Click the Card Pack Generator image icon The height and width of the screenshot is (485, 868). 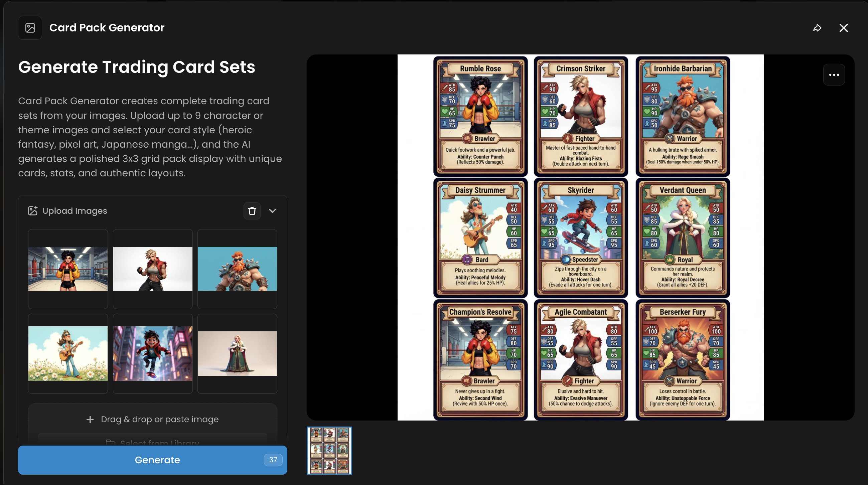click(x=30, y=28)
